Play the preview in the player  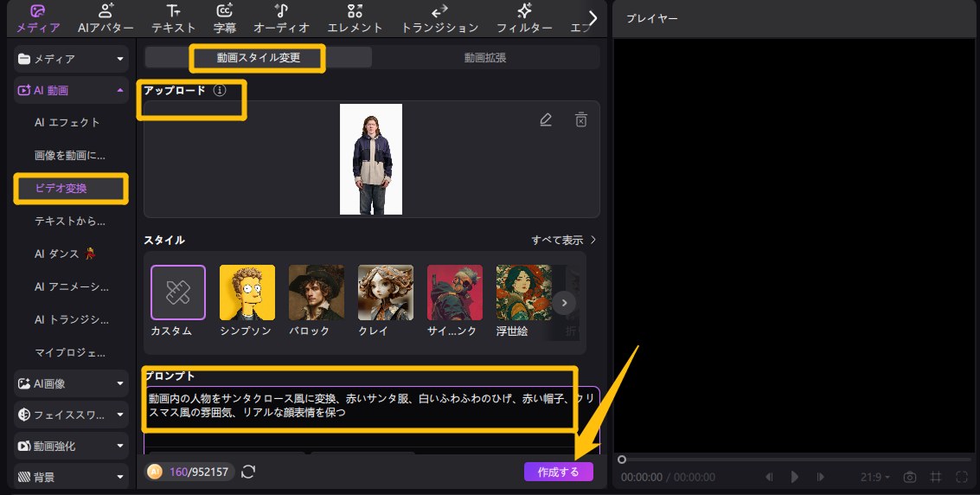click(794, 477)
